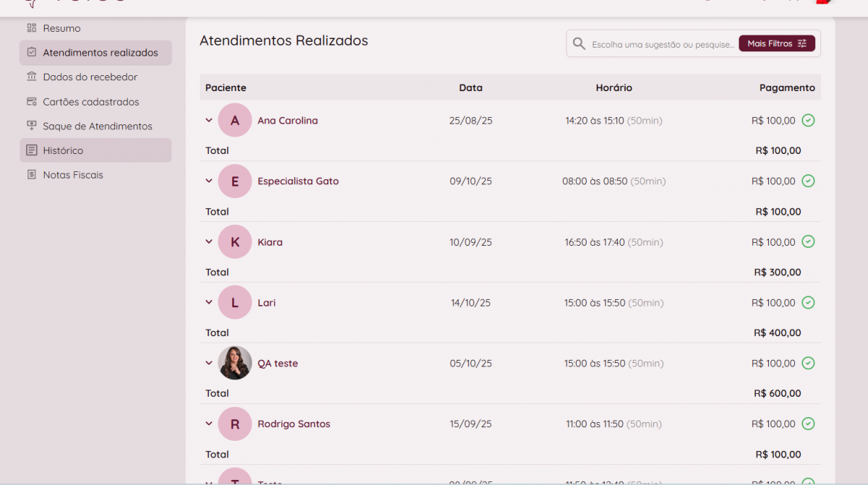Expand the Especialista Gato row chevron
Screen dimensions: 868x485
point(209,181)
